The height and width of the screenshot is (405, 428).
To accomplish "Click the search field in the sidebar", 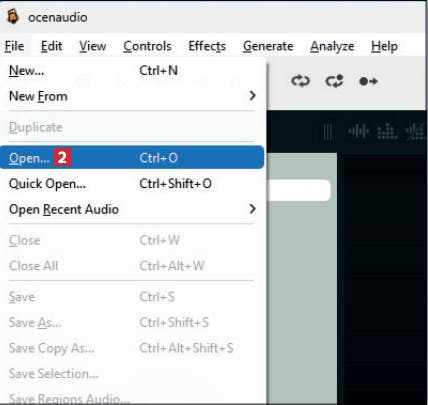I will point(299,190).
